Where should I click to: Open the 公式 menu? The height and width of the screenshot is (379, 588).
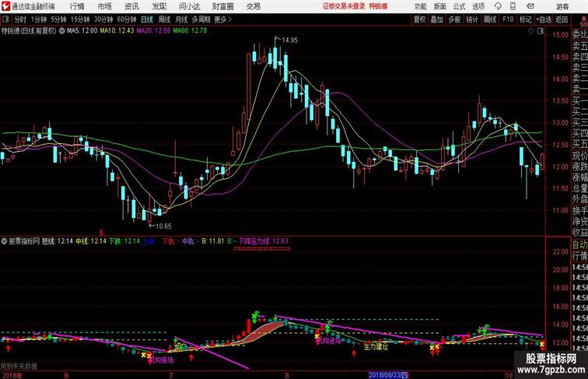(x=459, y=7)
